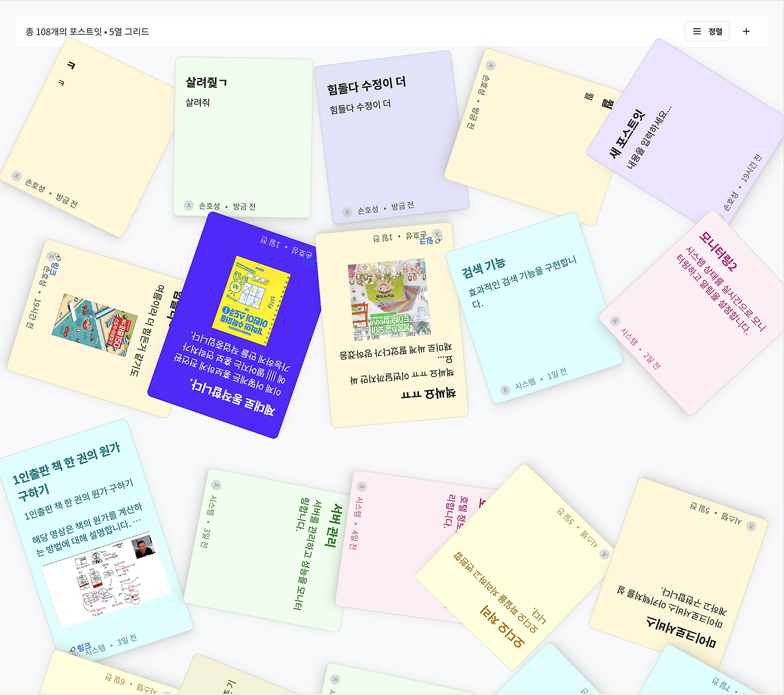Select the '검색 기능' note title
Image resolution: width=784 pixels, height=695 pixels.
click(x=483, y=268)
